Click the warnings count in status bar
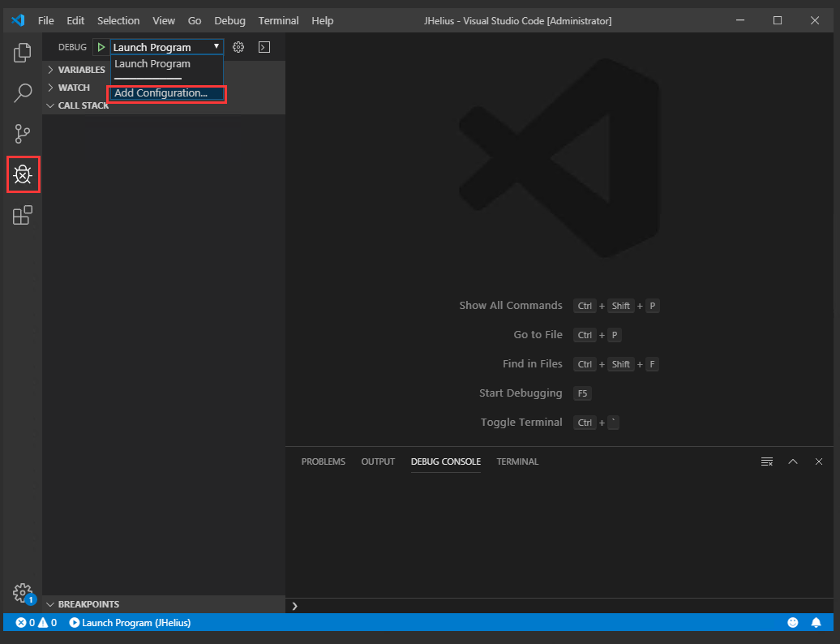This screenshot has width=840, height=644. 47,623
